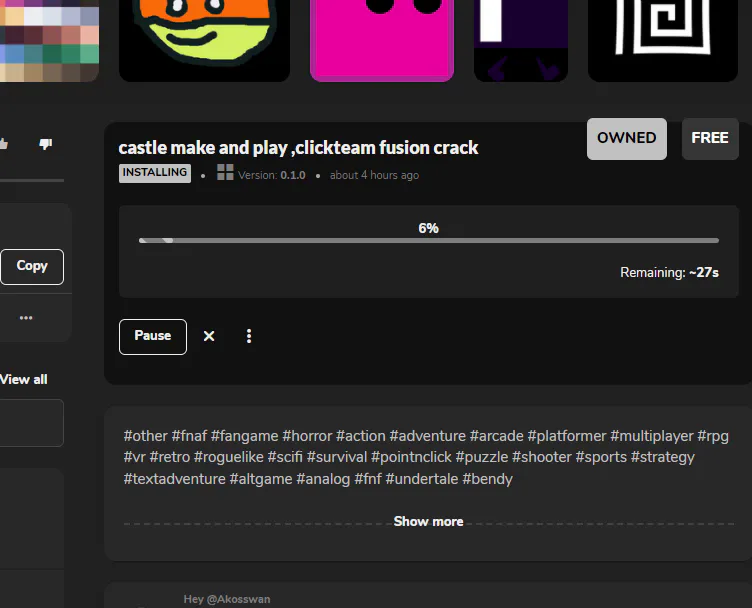Open the orange and green face thumbnail
Image resolution: width=752 pixels, height=608 pixels.
click(x=204, y=41)
